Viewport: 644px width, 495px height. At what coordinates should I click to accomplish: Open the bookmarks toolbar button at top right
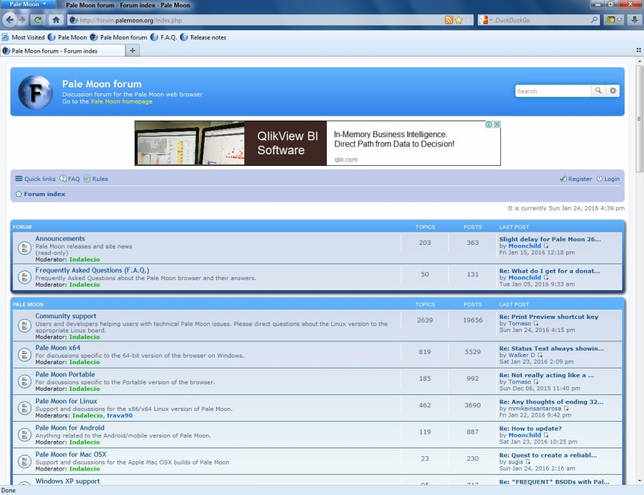pos(614,20)
